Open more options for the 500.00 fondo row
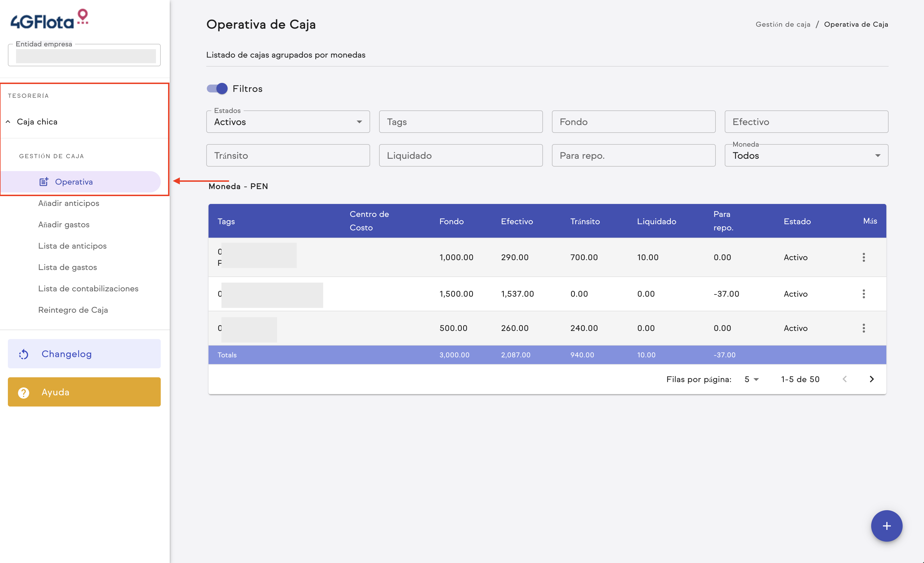 [864, 328]
